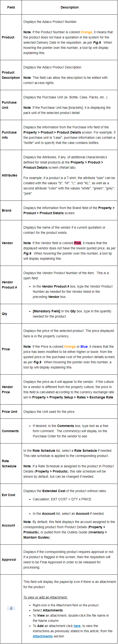Image resolution: width=118 pixels, height=644 pixels.
Task: Click the Attributes field label
Action: point(9,175)
